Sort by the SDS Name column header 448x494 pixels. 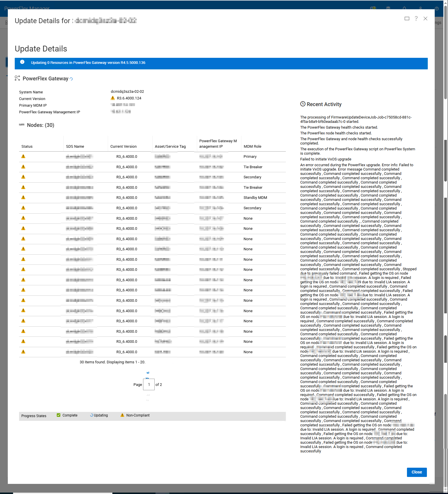click(75, 147)
